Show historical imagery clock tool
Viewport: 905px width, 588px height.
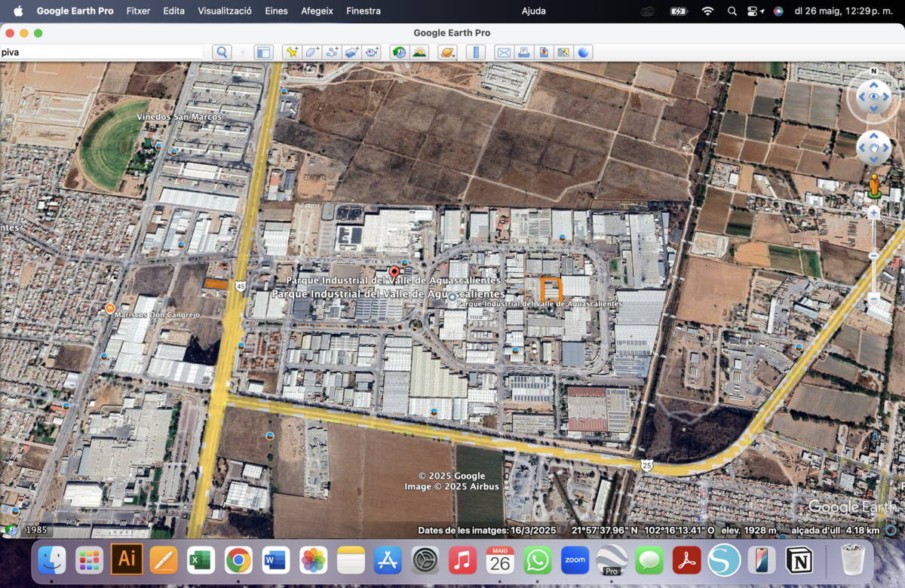pyautogui.click(x=399, y=52)
